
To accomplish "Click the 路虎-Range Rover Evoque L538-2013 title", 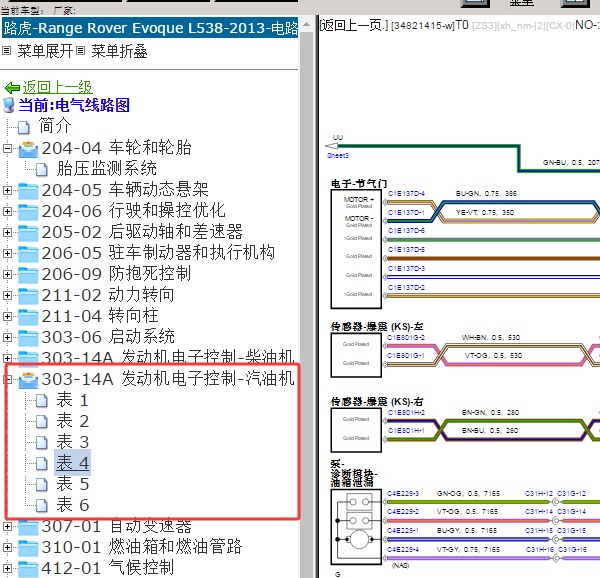I will (150, 28).
